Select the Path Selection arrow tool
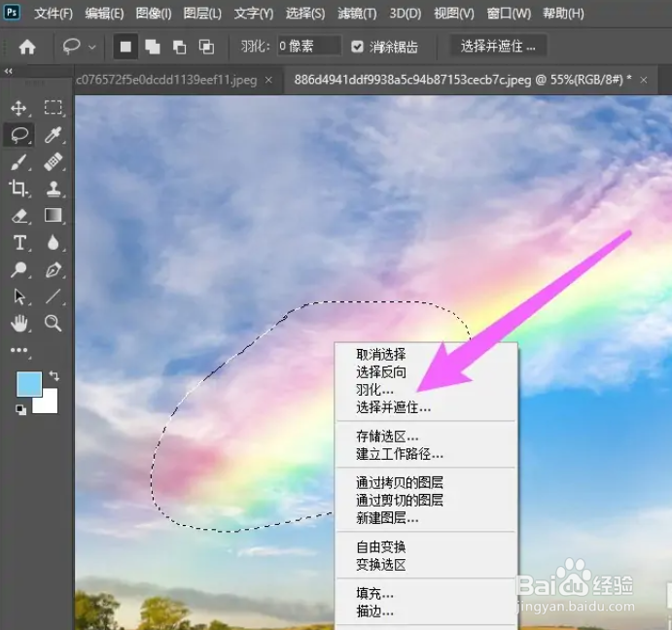This screenshot has width=672, height=630. click(x=18, y=297)
